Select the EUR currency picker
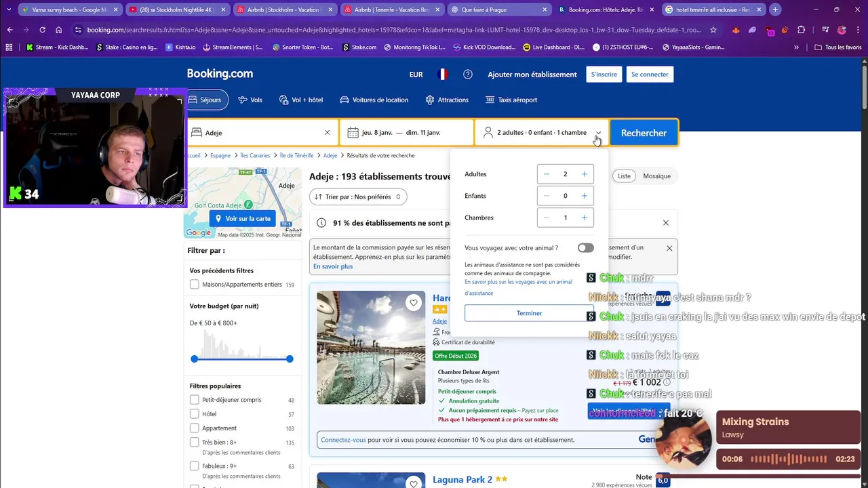868x488 pixels. click(x=416, y=75)
